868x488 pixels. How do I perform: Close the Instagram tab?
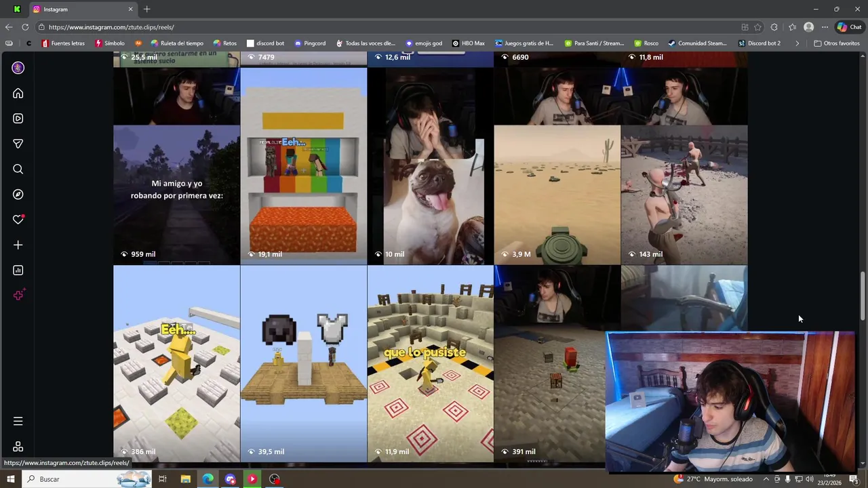130,9
